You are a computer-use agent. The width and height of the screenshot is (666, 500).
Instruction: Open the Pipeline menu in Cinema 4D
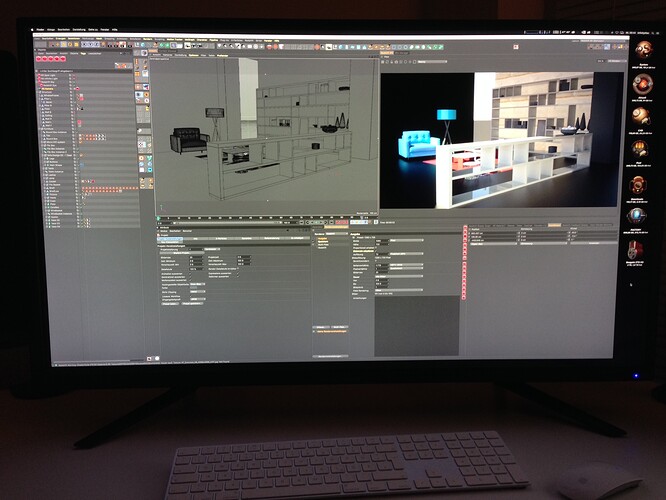tap(214, 40)
